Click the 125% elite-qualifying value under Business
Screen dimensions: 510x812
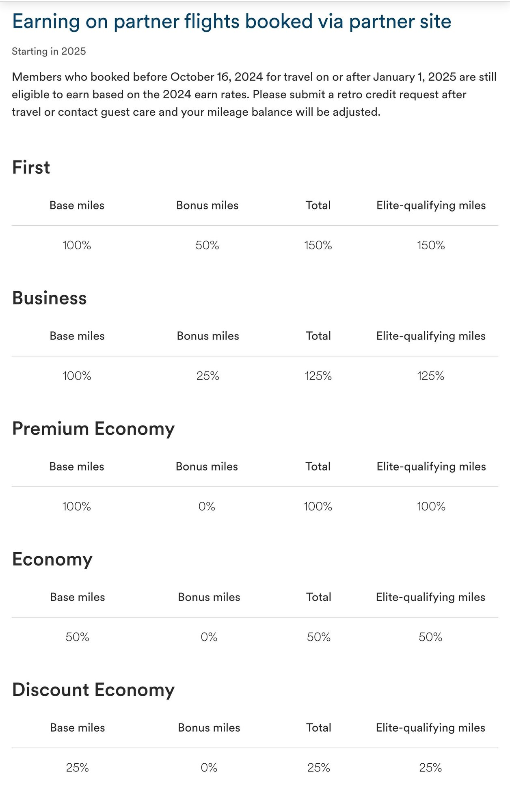coord(431,376)
